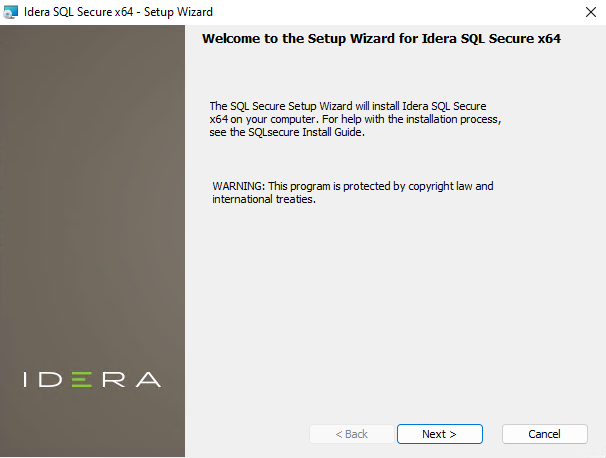The image size is (606, 458).
Task: Click the Welcome to the Setup Wizard heading
Action: pyautogui.click(x=395, y=40)
